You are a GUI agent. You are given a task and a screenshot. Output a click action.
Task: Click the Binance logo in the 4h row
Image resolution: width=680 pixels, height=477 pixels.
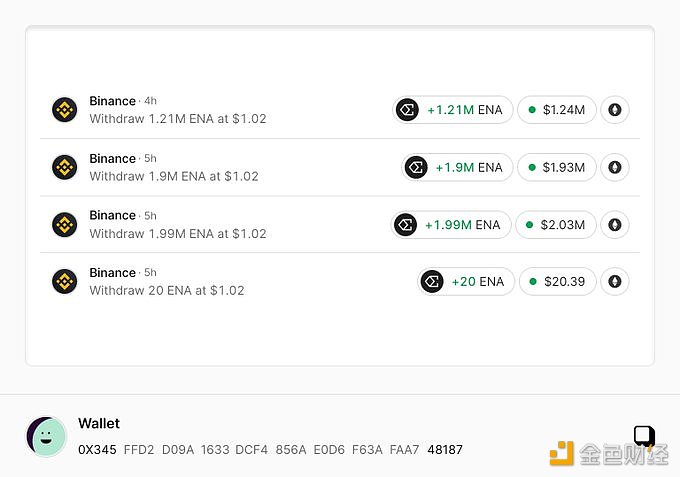click(65, 110)
